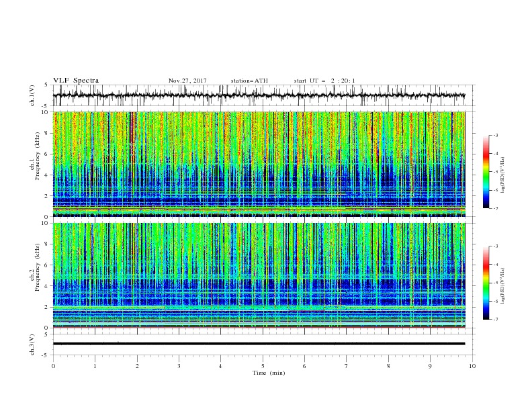Click the ch.1 colorbar "log(PSD)(V²/Hz)" label

(x=502, y=175)
